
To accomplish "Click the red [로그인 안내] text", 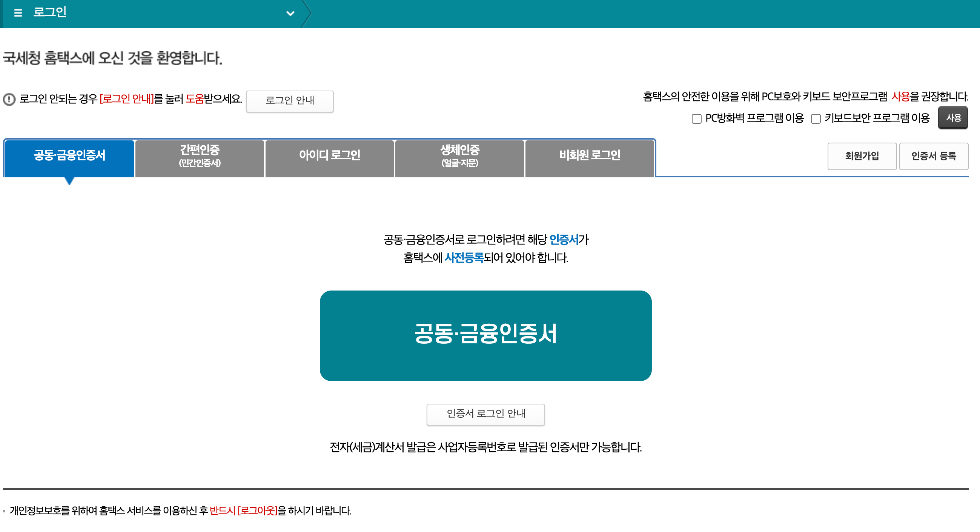I will point(127,99).
